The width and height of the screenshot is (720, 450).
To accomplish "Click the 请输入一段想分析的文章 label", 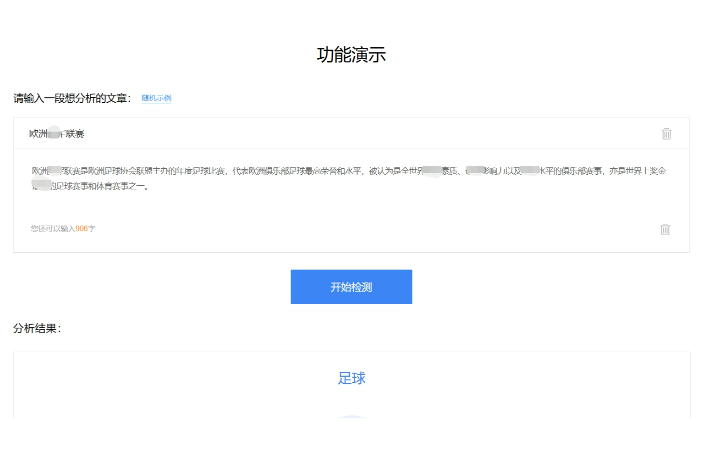I will (x=72, y=98).
